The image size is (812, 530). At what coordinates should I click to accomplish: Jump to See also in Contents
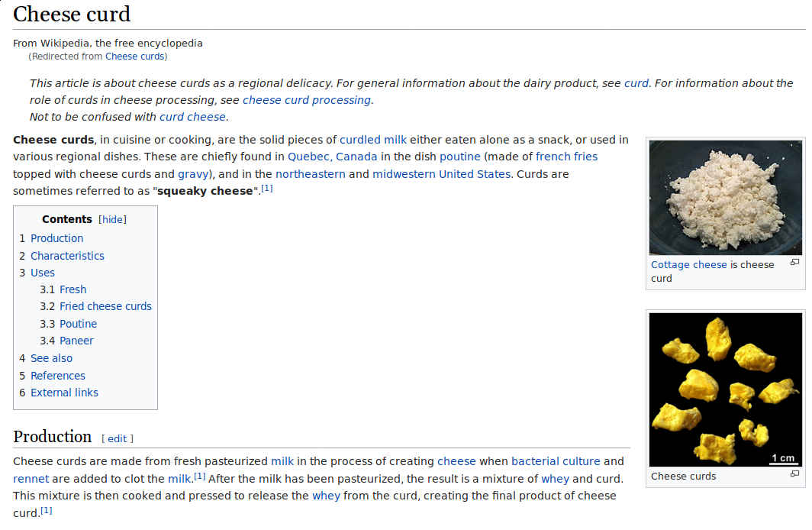(51, 358)
